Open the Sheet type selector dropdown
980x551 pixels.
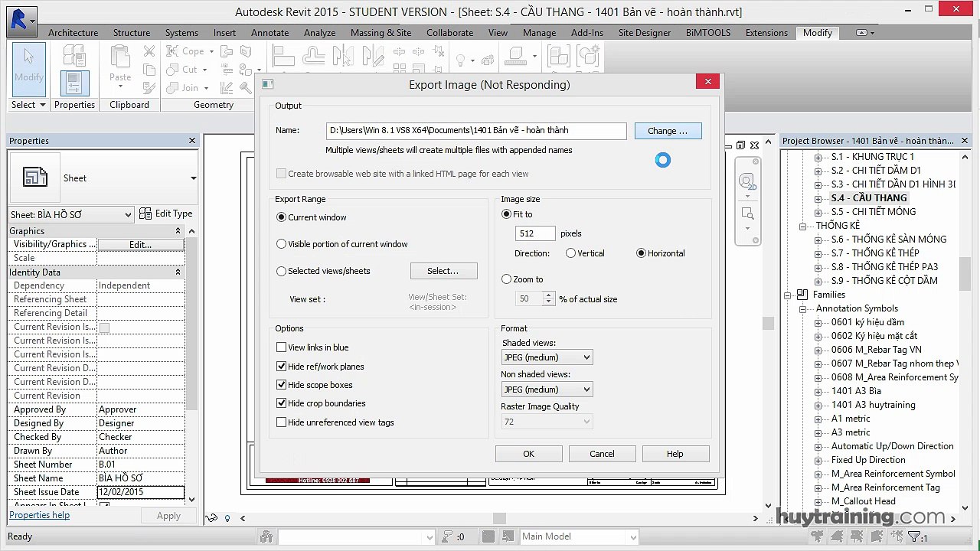tap(193, 178)
